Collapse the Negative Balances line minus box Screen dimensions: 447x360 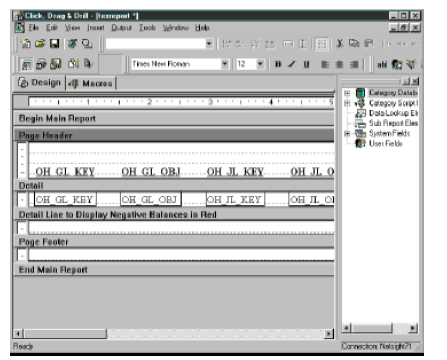coord(22,228)
